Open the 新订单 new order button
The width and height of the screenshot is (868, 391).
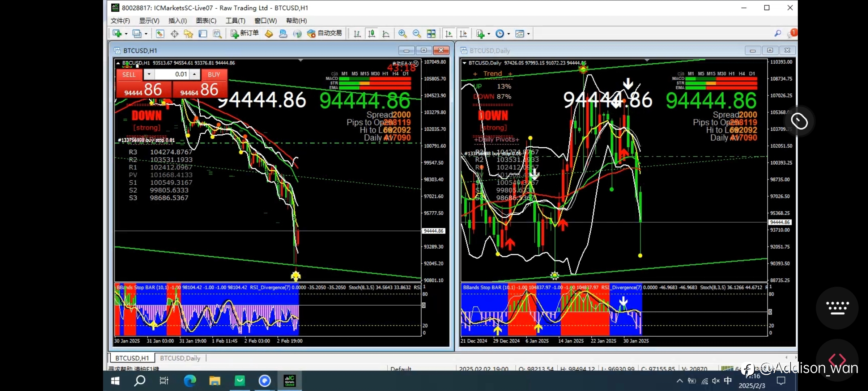[245, 34]
